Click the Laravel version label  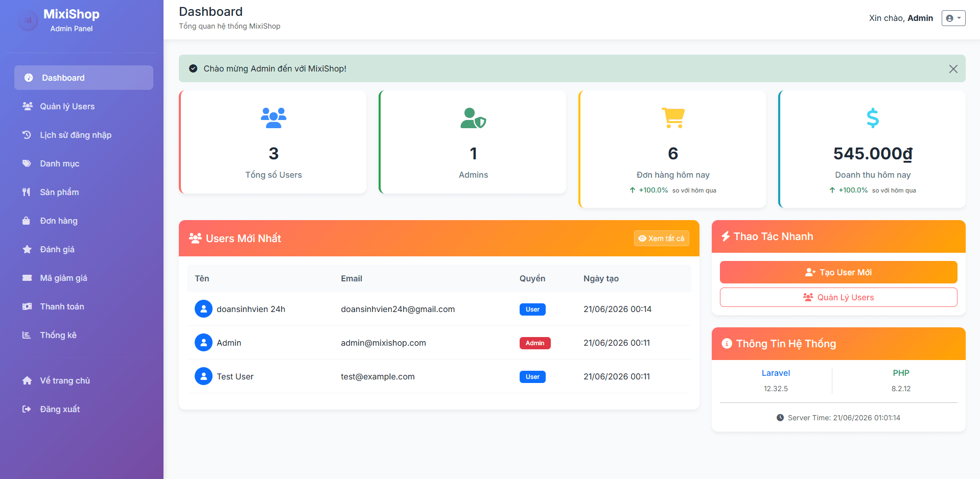coord(776,373)
